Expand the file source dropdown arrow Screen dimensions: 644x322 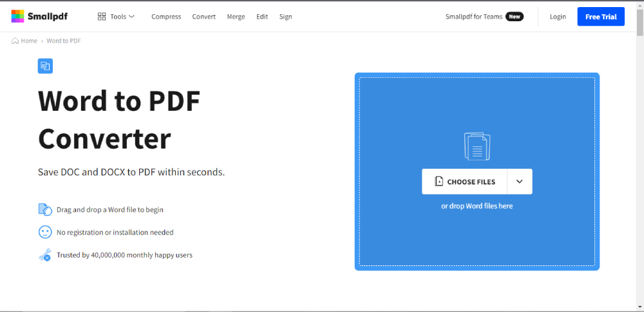tap(520, 182)
